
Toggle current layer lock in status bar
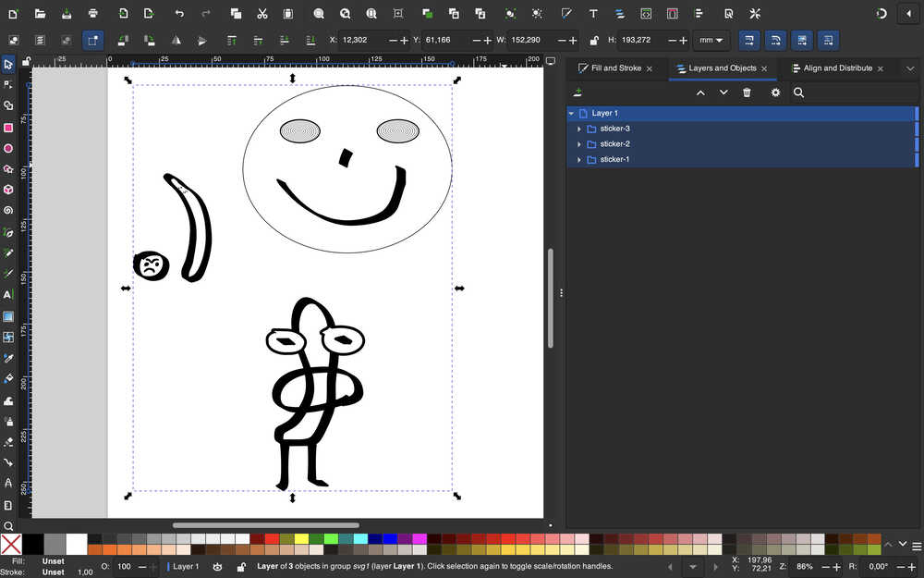click(241, 567)
